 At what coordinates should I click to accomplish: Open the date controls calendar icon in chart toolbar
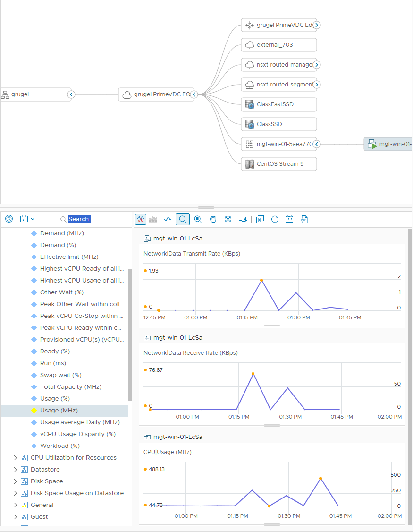[x=289, y=219]
